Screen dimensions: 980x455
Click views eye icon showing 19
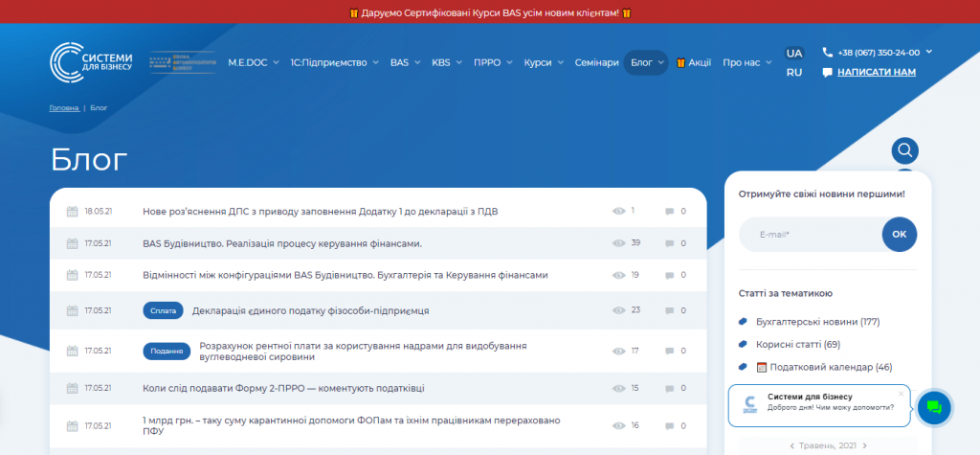[x=619, y=275]
